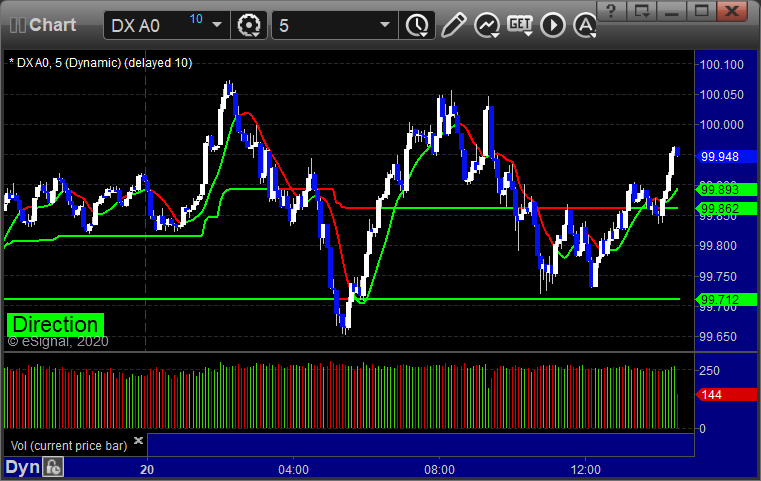Click the green 99.893 price tag
The width and height of the screenshot is (761, 481).
point(726,190)
